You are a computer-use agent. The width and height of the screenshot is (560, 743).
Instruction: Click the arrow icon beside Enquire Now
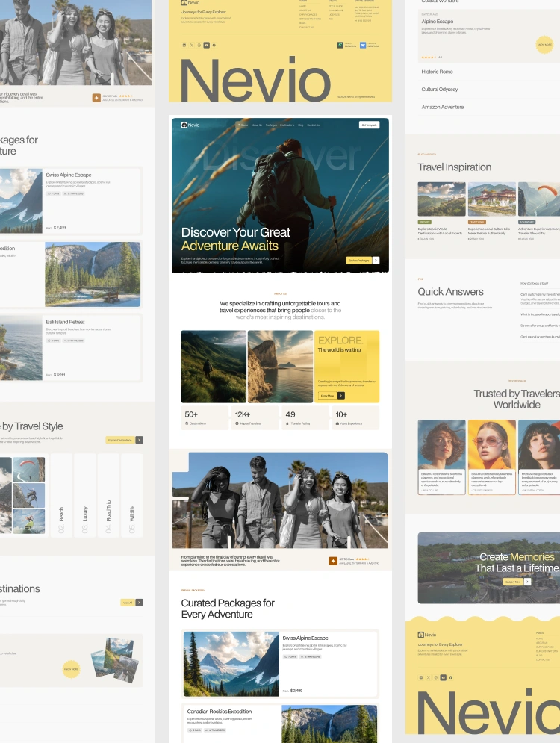pyautogui.click(x=527, y=582)
